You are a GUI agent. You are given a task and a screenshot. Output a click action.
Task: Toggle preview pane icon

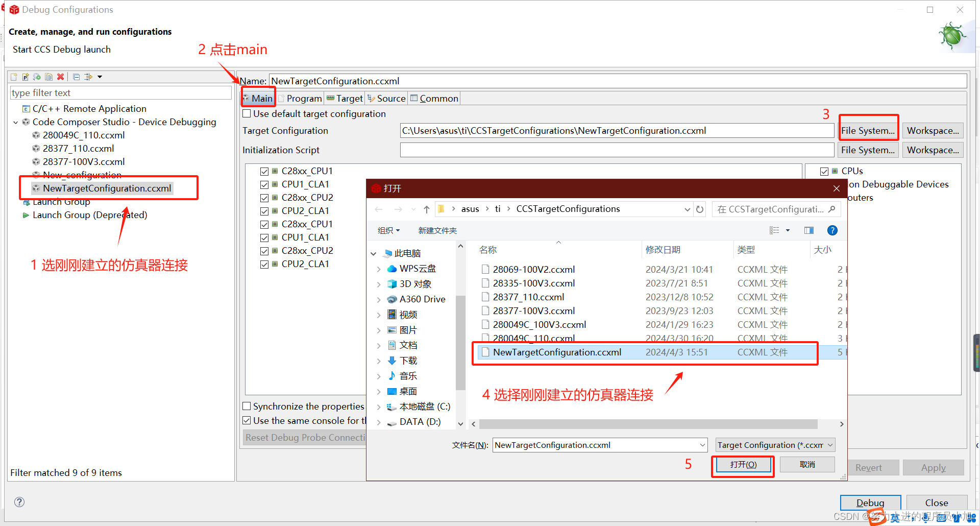coord(809,231)
